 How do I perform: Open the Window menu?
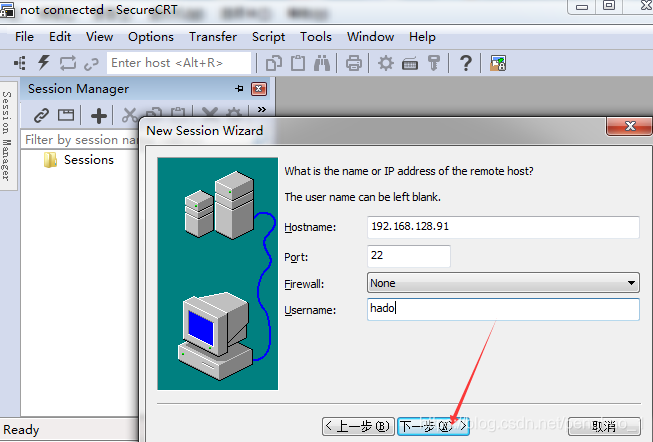click(x=370, y=37)
